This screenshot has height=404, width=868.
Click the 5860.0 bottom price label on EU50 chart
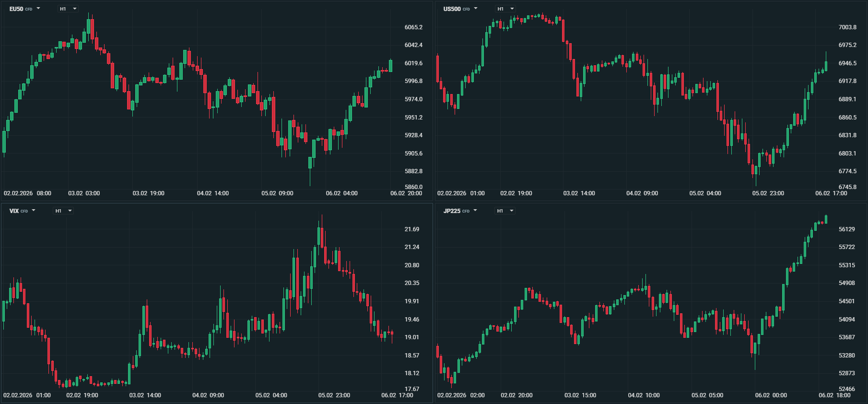tap(413, 187)
